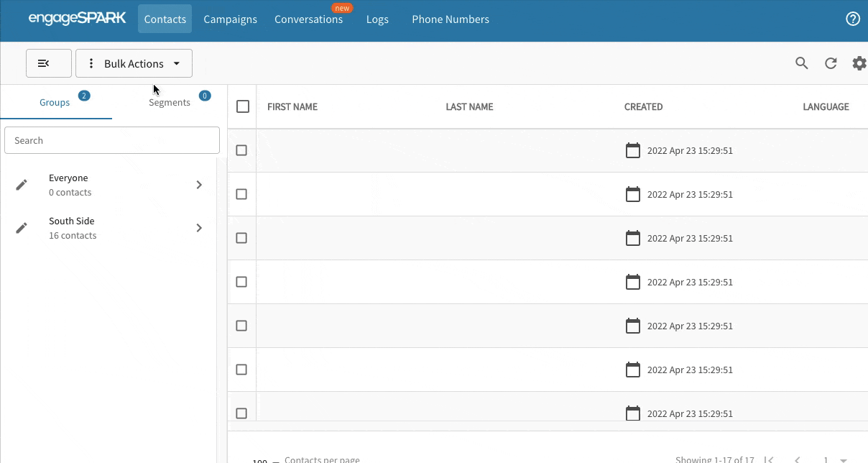Open the Phone Numbers page
The image size is (868, 463).
click(x=451, y=19)
